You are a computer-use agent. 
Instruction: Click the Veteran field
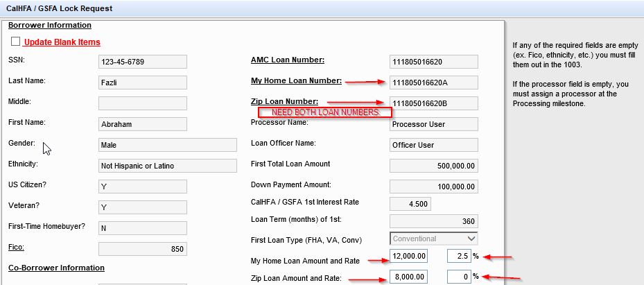pos(143,207)
